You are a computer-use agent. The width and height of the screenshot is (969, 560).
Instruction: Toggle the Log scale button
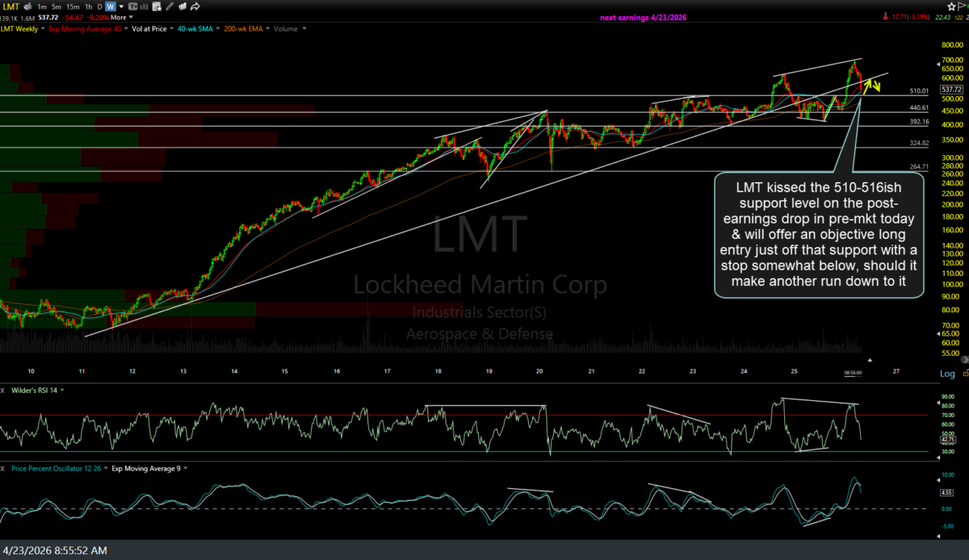tap(947, 374)
